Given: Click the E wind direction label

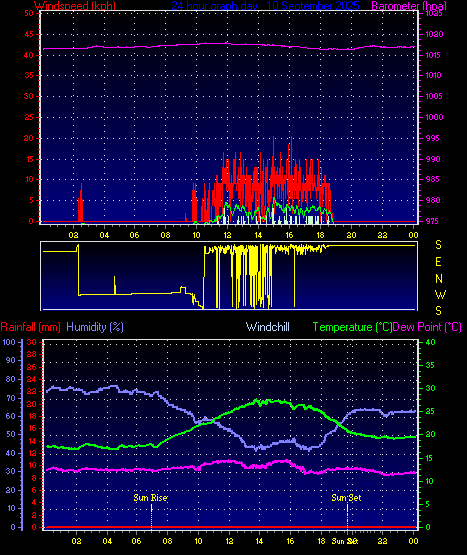Looking at the screenshot, I should pyautogui.click(x=438, y=262).
